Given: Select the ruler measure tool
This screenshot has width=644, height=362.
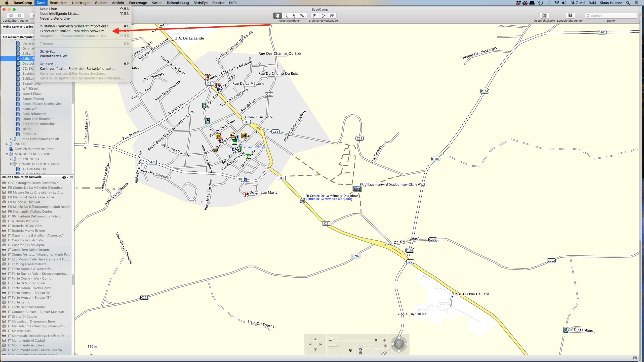Looking at the screenshot, I should tap(302, 16).
